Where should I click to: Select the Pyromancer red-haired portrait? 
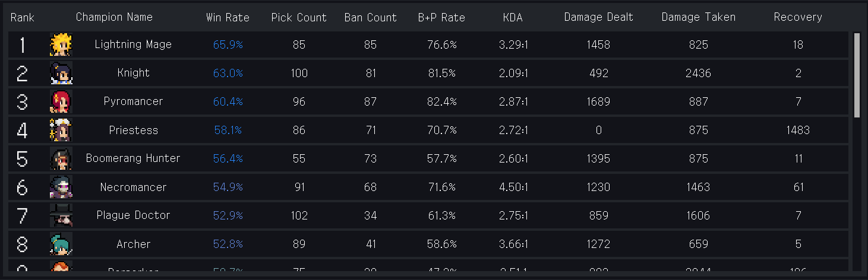61,101
